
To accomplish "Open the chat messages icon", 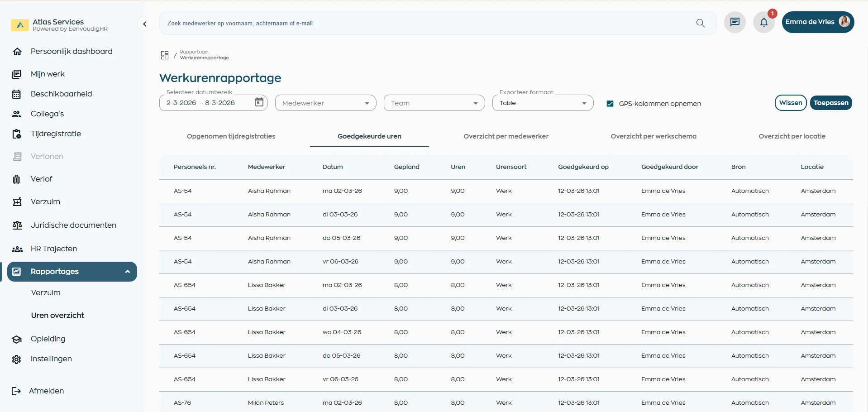I will (735, 22).
